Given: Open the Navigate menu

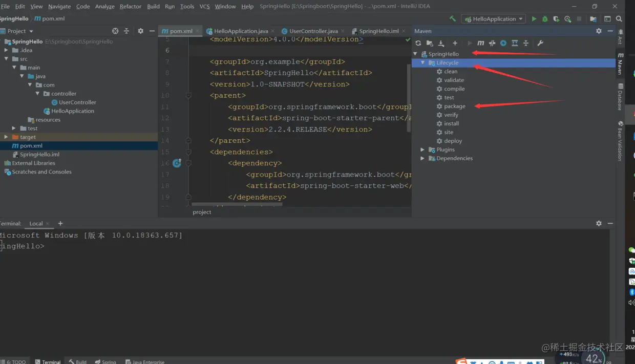Looking at the screenshot, I should pos(59,6).
